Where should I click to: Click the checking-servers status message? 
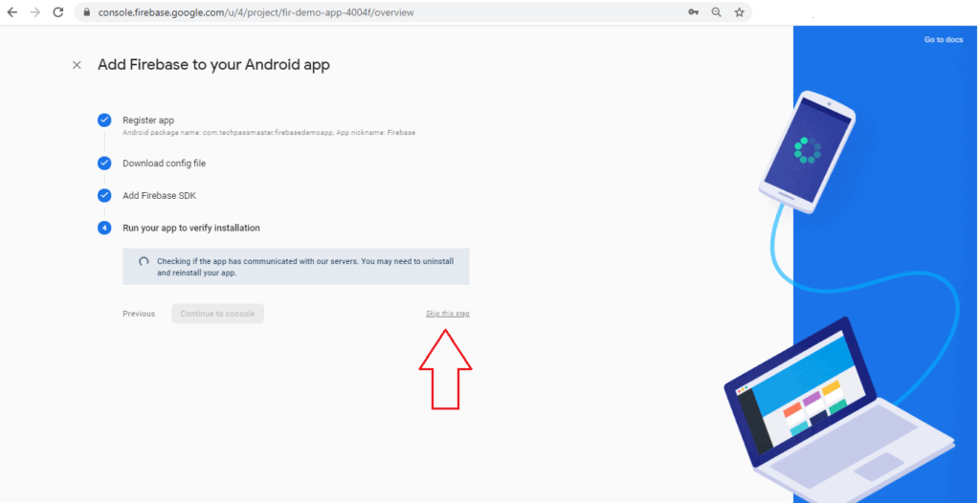pos(296,267)
